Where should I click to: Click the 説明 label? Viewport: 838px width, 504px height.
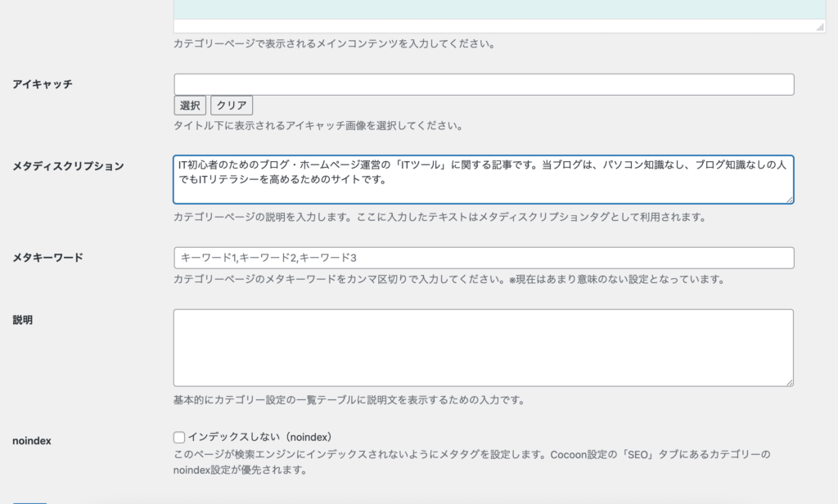[x=22, y=320]
